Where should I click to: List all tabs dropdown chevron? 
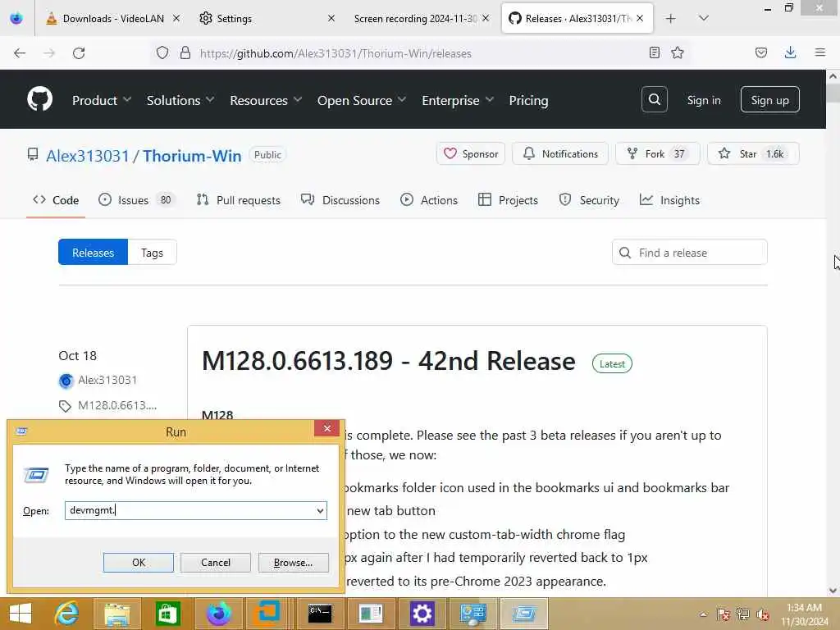coord(703,18)
